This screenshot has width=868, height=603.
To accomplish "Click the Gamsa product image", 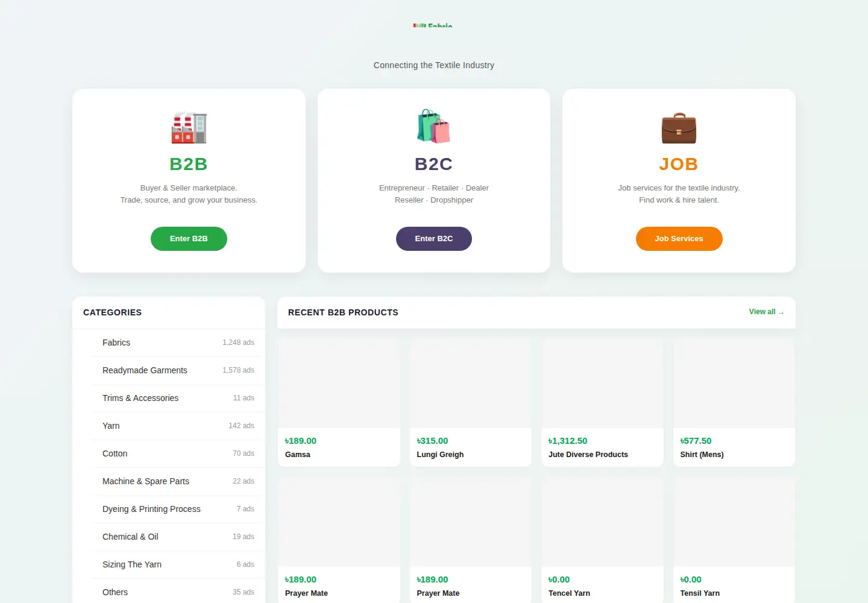I will coord(339,384).
